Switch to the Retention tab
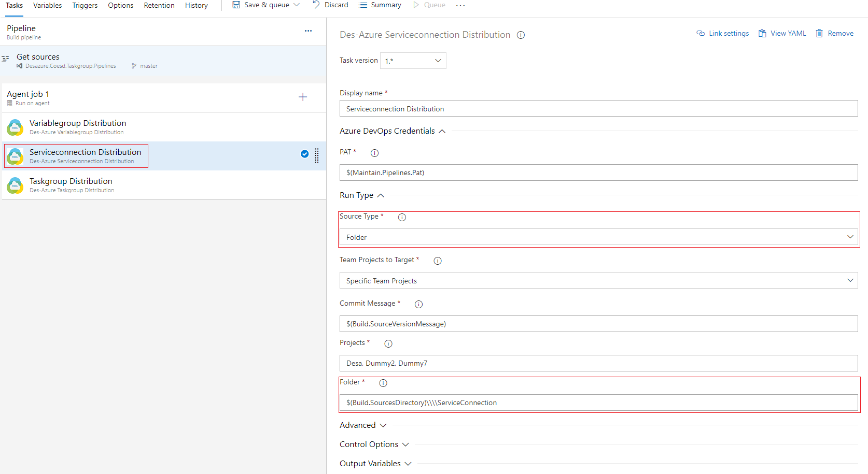The width and height of the screenshot is (868, 474). [159, 6]
